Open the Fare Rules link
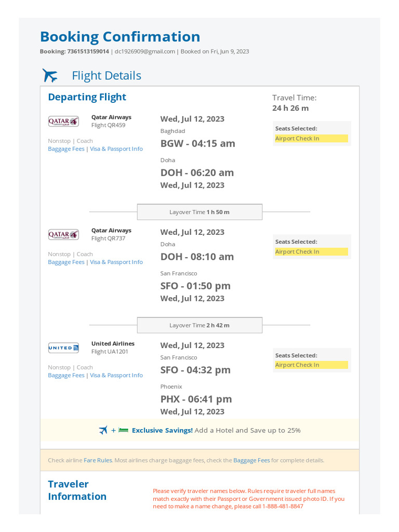Viewport: 399px width, 532px height. click(98, 460)
